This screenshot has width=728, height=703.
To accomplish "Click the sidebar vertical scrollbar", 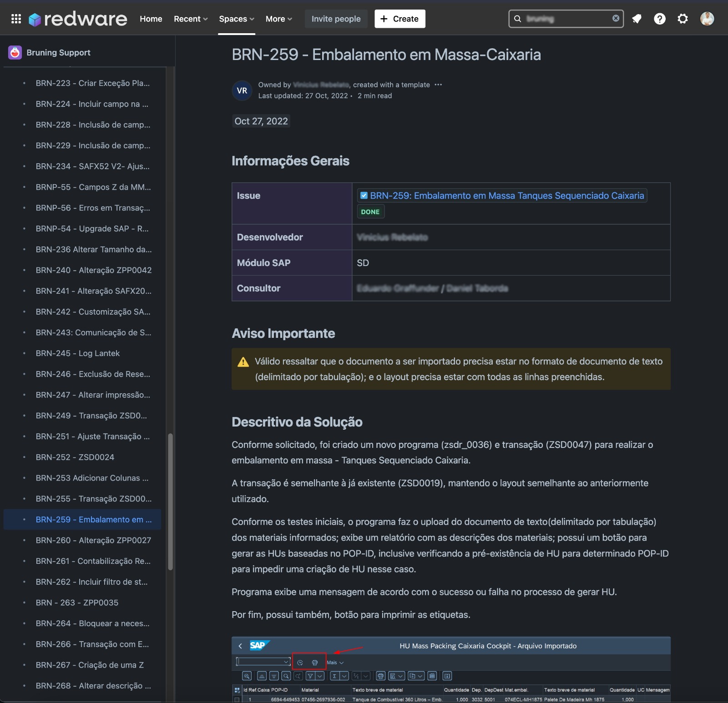I will 171,500.
